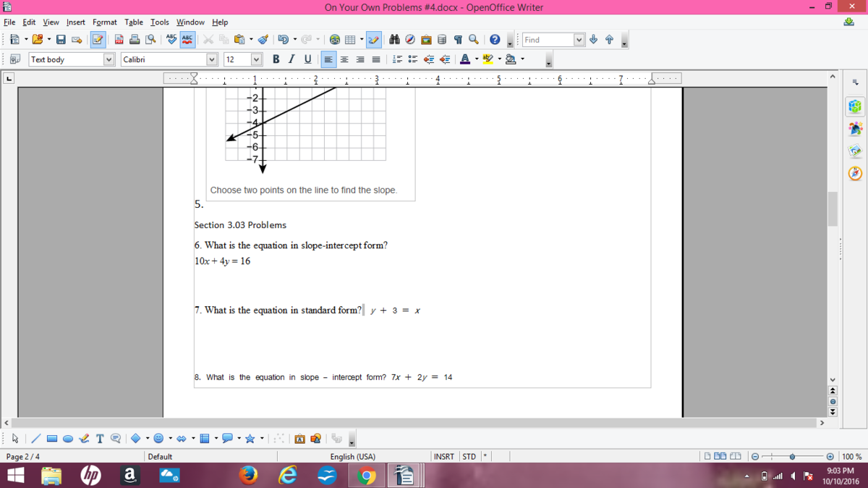Image resolution: width=868 pixels, height=488 pixels.
Task: Open Symbol Shapes smiley dropdown arrow
Action: click(170, 438)
